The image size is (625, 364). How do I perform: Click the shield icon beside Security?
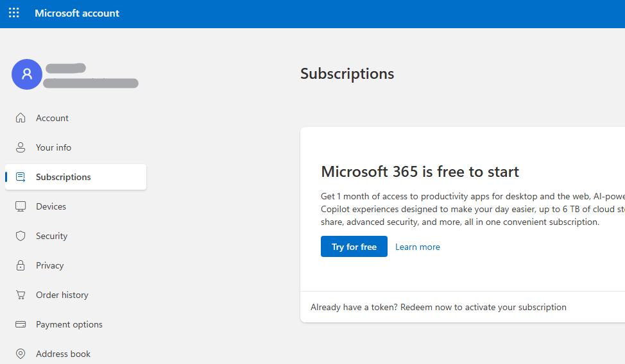click(x=21, y=236)
